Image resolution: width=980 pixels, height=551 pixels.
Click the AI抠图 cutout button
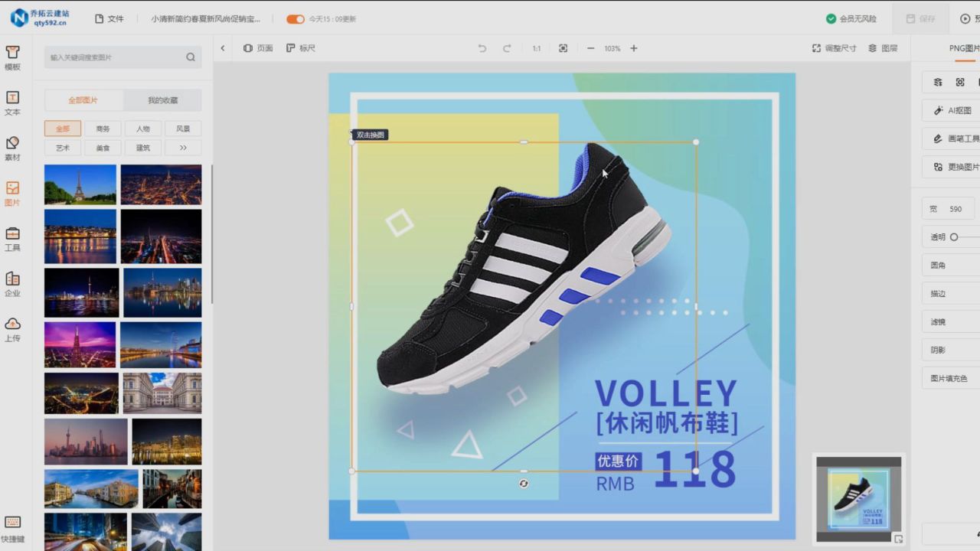[952, 110]
